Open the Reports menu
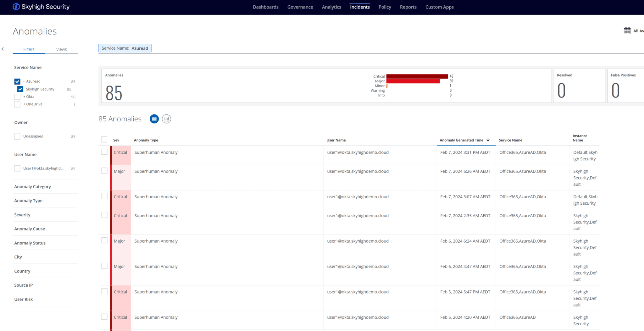 click(408, 7)
